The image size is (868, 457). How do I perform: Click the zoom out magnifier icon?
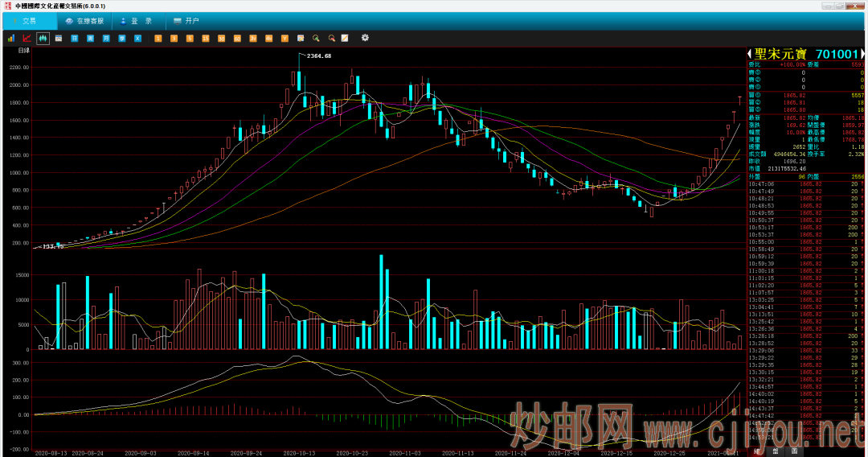pos(330,38)
